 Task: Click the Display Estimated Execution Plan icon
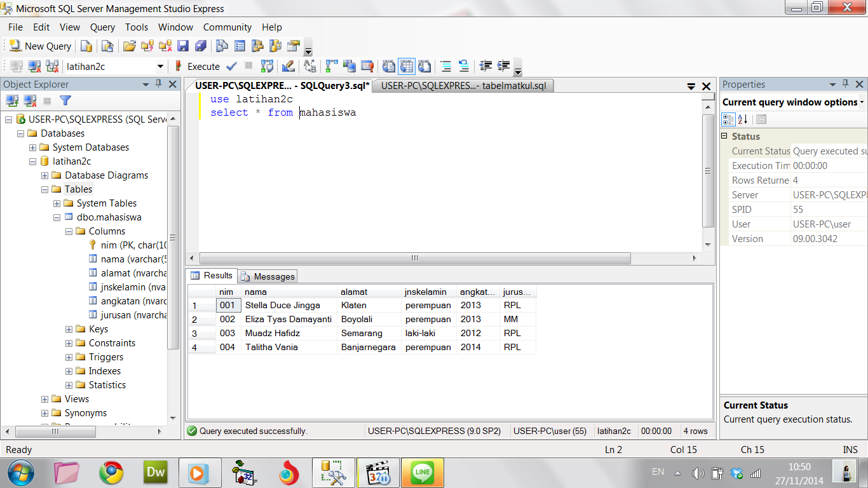pyautogui.click(x=267, y=66)
